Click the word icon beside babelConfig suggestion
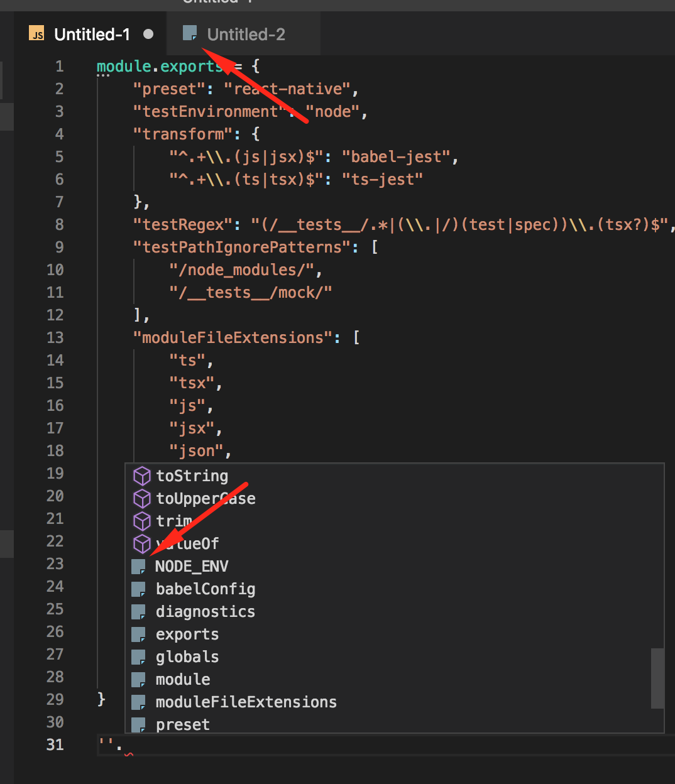Image resolution: width=675 pixels, height=784 pixels. click(x=138, y=589)
